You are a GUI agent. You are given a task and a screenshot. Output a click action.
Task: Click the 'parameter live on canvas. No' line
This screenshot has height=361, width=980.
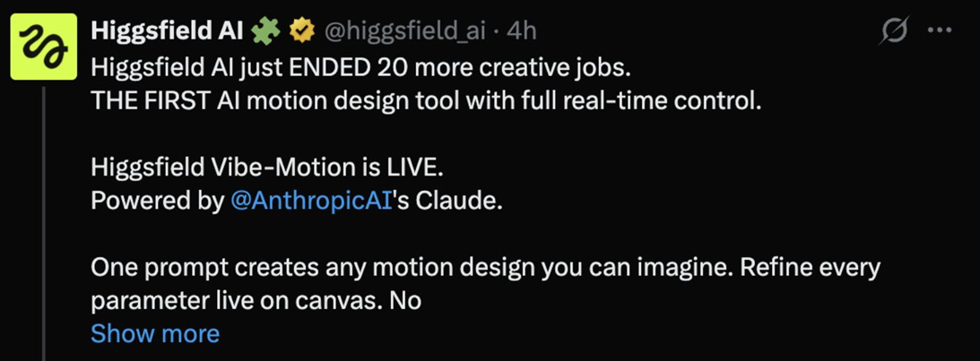256,301
